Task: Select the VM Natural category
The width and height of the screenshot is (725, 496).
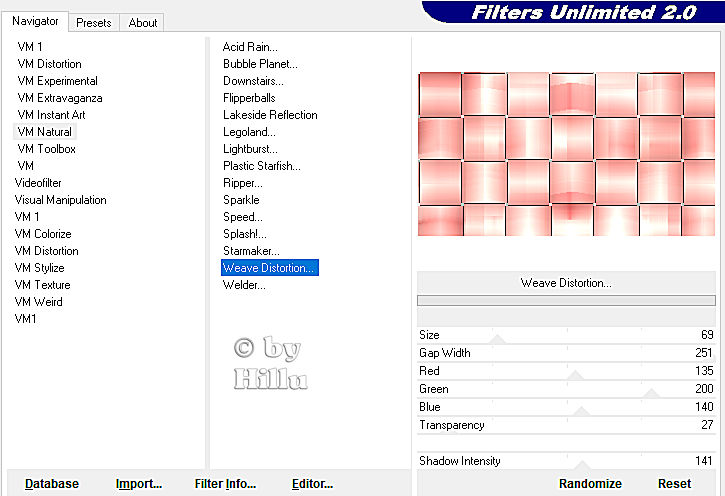Action: 45,132
